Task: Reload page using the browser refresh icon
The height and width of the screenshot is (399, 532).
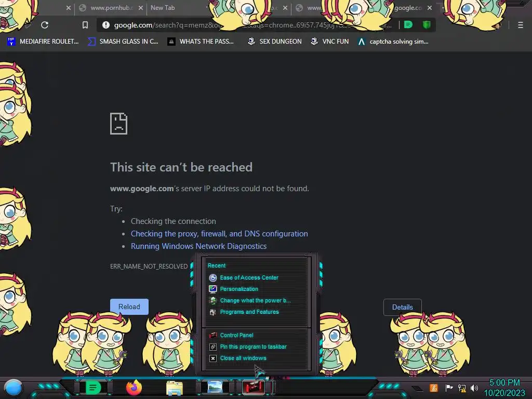Action: point(45,25)
